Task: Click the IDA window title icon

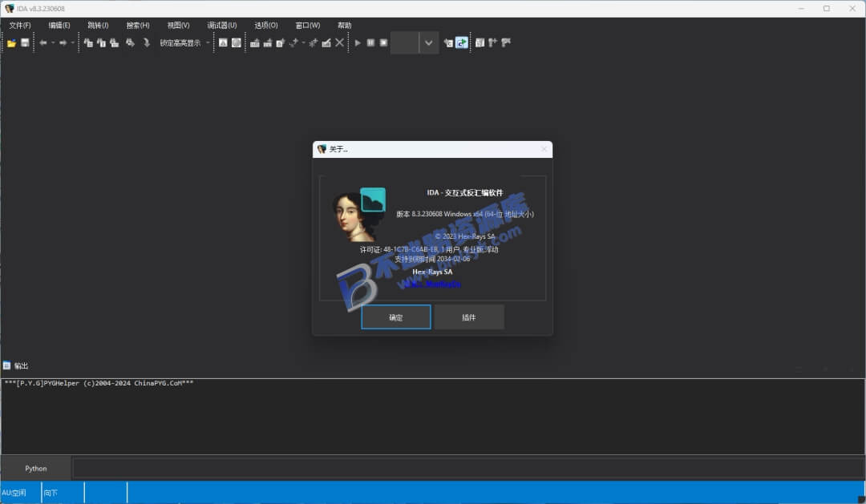Action: click(x=10, y=8)
